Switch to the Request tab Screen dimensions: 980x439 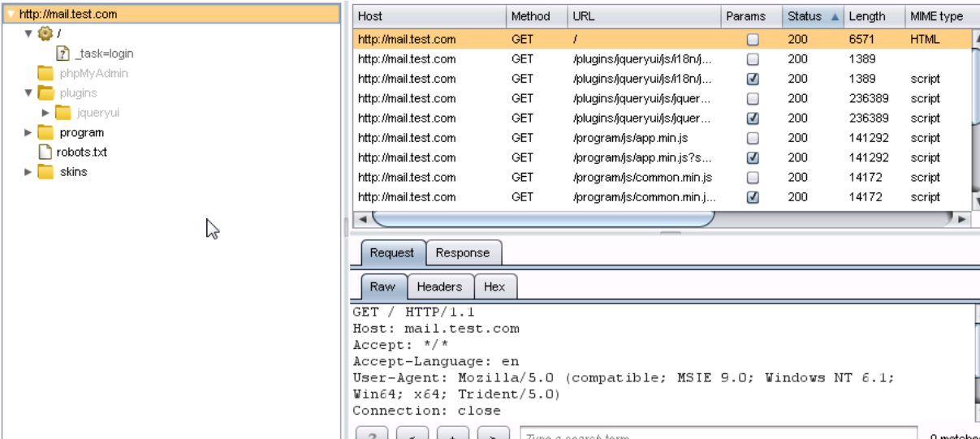click(392, 252)
